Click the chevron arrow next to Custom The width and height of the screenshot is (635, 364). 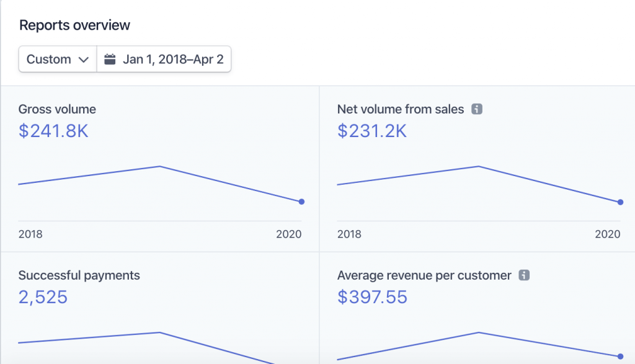coord(84,60)
